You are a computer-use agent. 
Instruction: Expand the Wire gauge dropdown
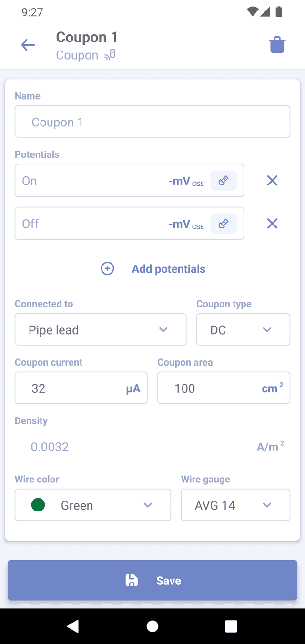[x=235, y=505]
